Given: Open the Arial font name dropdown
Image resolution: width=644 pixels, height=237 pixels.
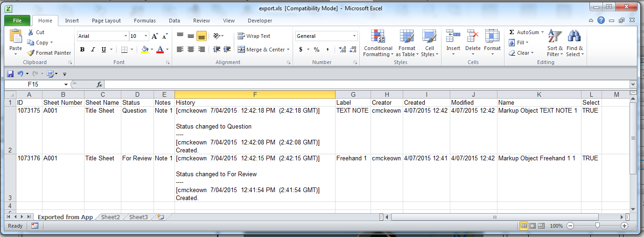Looking at the screenshot, I should 126,36.
